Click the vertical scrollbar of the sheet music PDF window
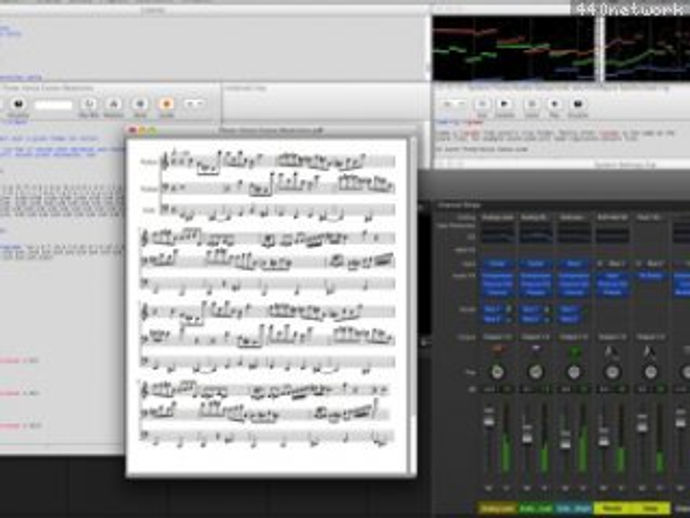Image resolution: width=690 pixels, height=518 pixels. click(x=413, y=306)
